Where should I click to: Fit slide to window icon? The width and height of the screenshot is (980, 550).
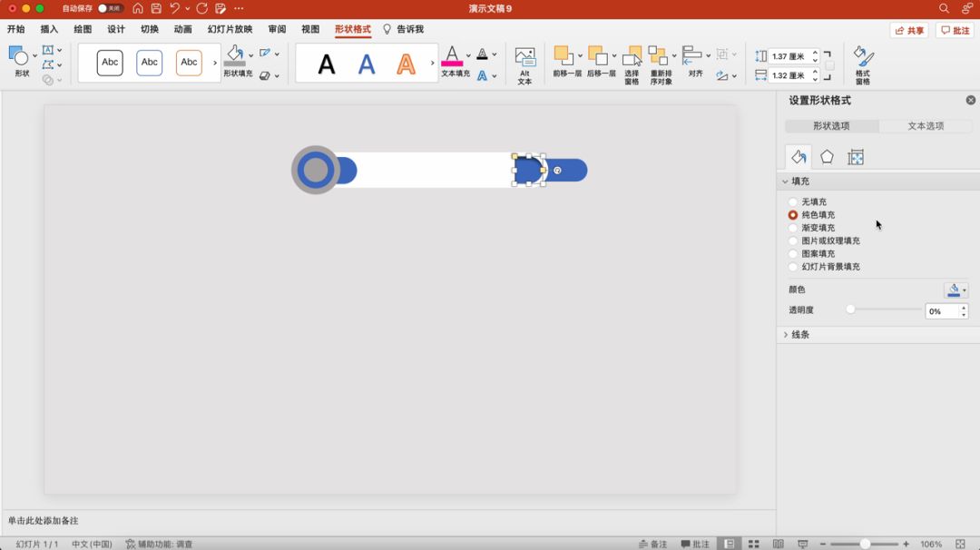click(x=960, y=544)
